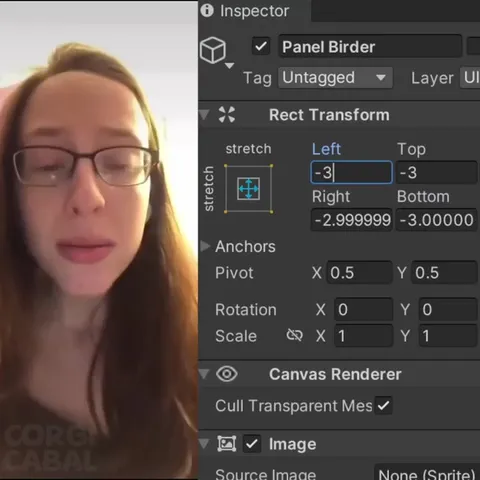Screen dimensions: 480x480
Task: Click the Image component icon
Action: coord(227,444)
